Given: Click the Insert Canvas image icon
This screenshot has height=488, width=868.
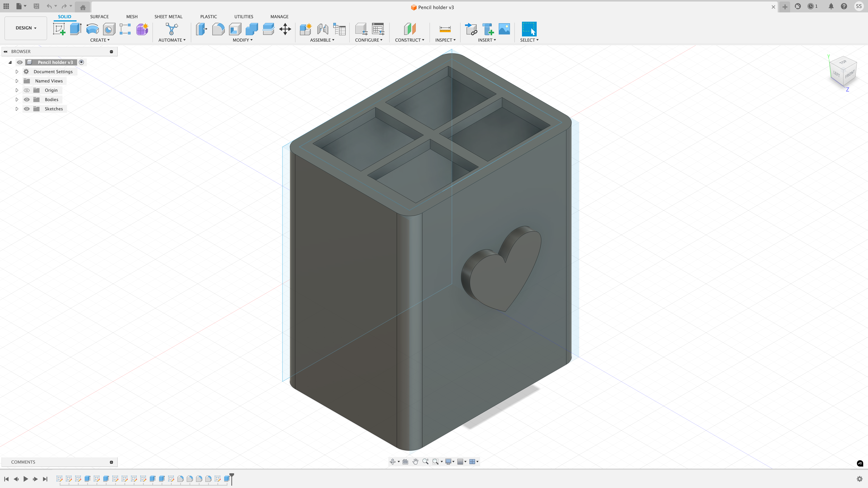Looking at the screenshot, I should point(504,29).
